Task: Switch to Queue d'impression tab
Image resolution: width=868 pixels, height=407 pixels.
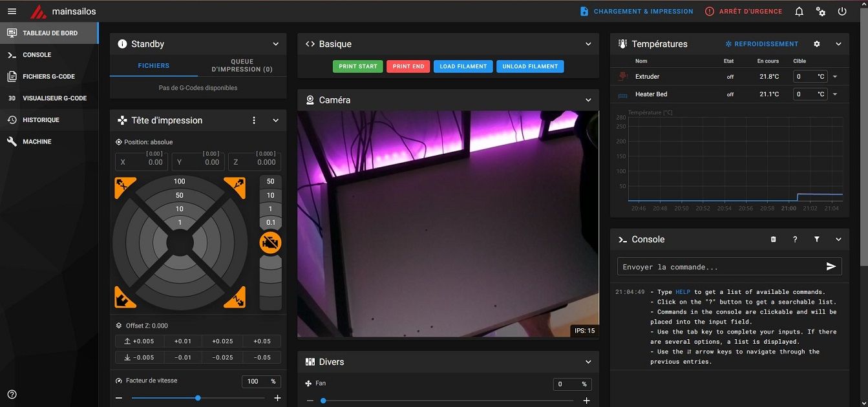Action: pyautogui.click(x=242, y=65)
